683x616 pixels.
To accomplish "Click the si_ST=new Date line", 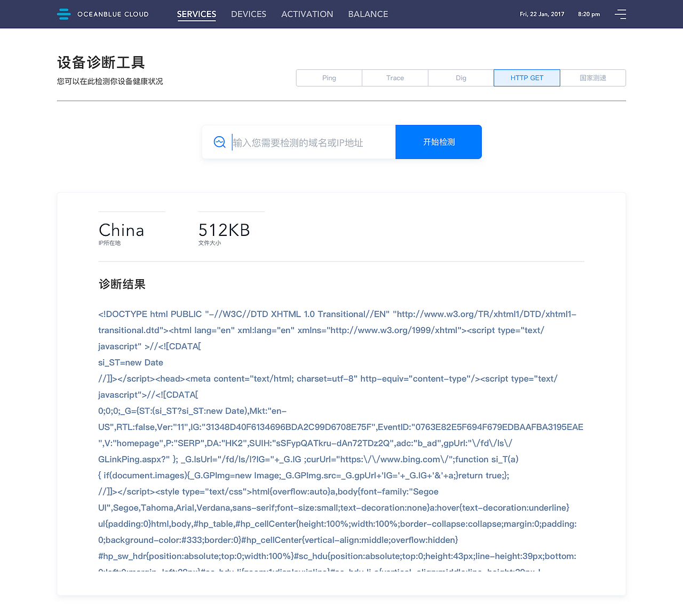I will [131, 362].
